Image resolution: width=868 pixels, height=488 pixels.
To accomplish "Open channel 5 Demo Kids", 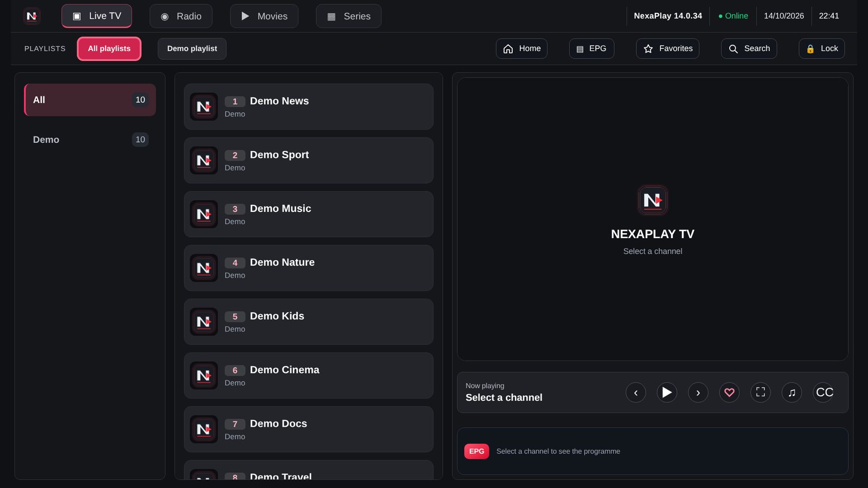I will click(x=309, y=322).
